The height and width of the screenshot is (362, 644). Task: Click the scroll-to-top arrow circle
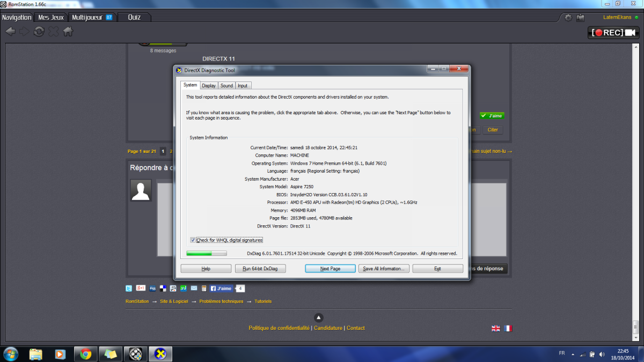[x=319, y=317]
